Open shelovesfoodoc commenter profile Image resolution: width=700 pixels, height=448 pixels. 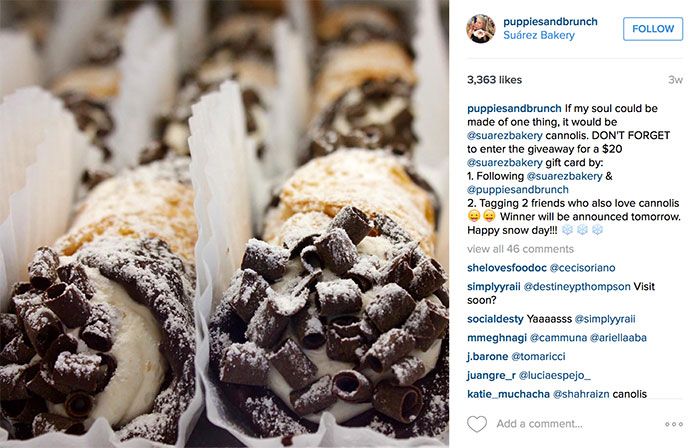507,268
